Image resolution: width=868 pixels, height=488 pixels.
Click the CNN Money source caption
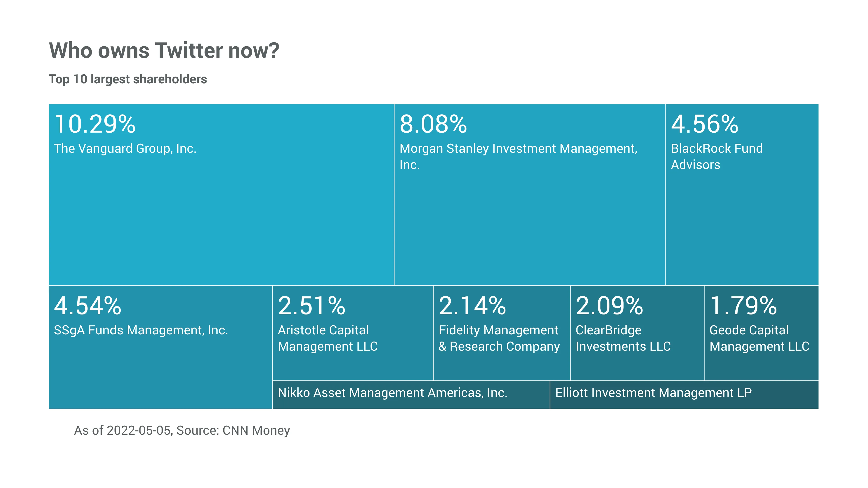(x=182, y=430)
